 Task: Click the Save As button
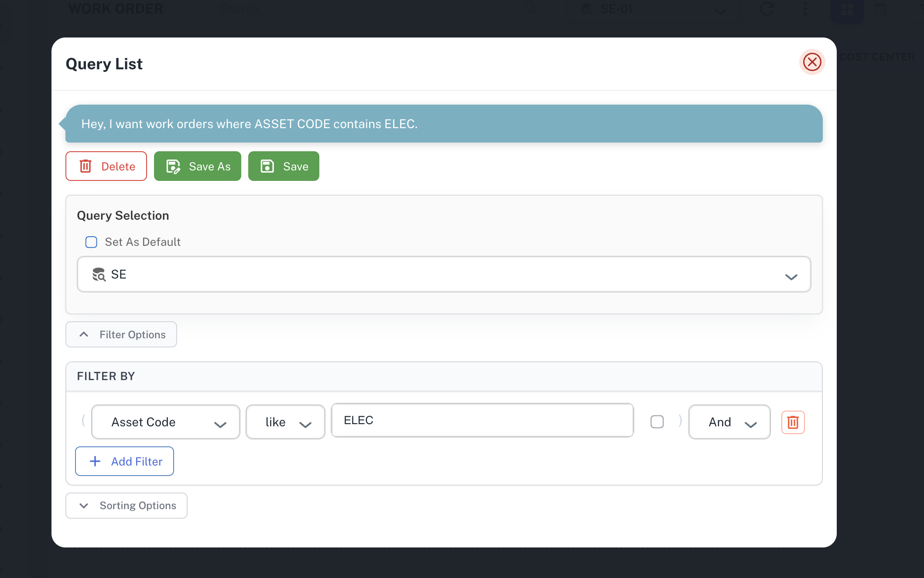(198, 166)
